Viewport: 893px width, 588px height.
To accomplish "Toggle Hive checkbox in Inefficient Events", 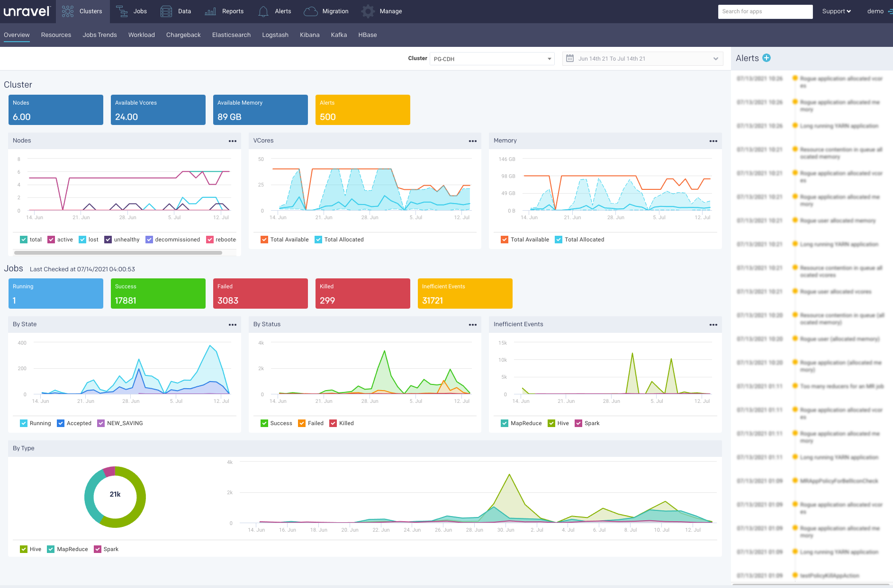I will (x=551, y=423).
